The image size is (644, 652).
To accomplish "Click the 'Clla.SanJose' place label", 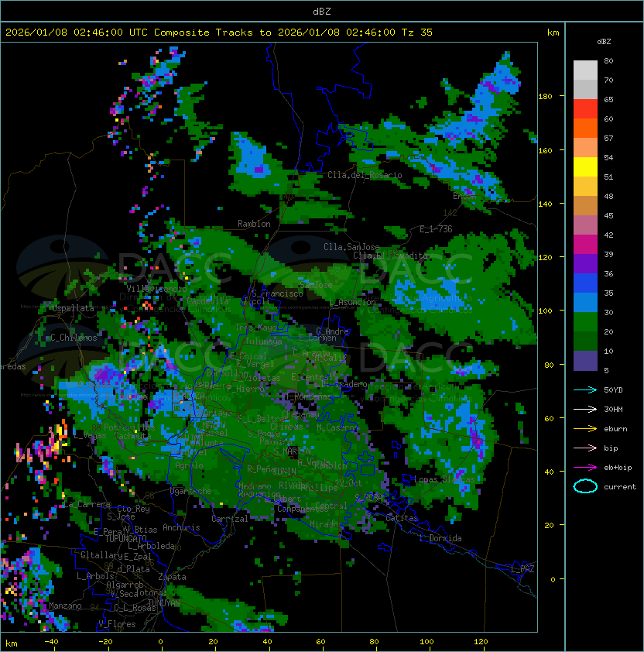I will pos(351,247).
